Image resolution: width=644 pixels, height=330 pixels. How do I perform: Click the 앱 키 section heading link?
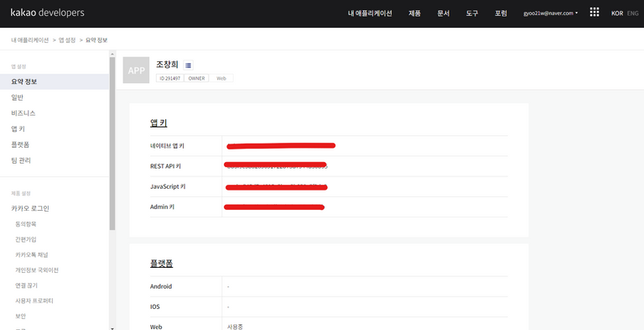coord(158,123)
